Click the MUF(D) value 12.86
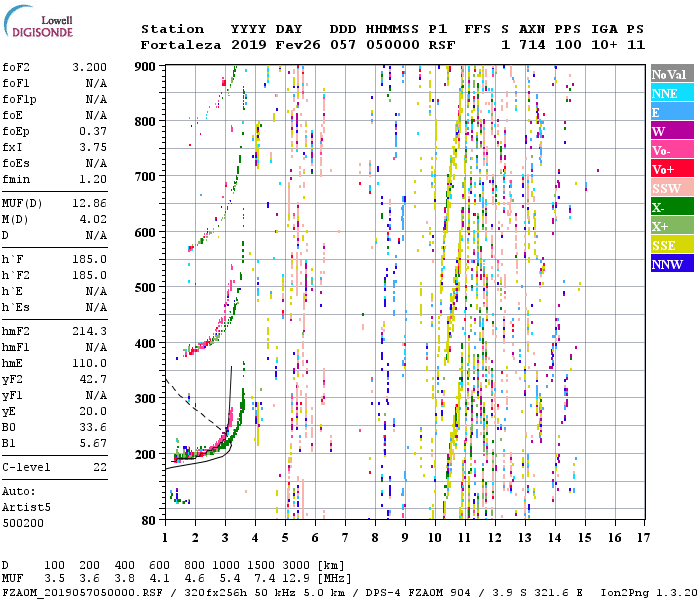 click(89, 203)
